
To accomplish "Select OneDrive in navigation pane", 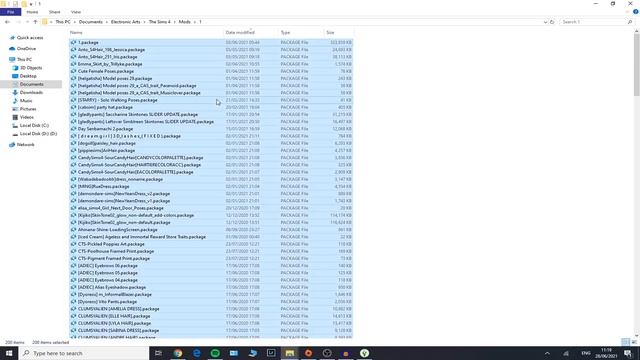I will [26, 49].
